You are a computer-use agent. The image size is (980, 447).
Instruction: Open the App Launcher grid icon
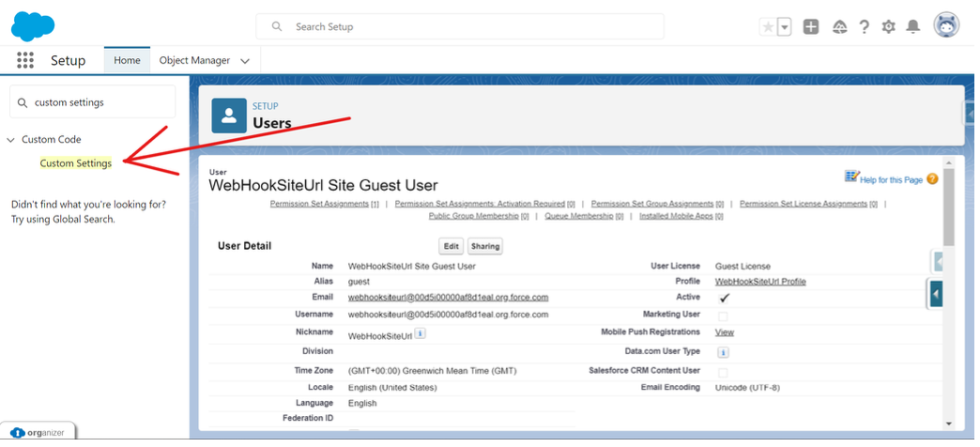tap(25, 61)
